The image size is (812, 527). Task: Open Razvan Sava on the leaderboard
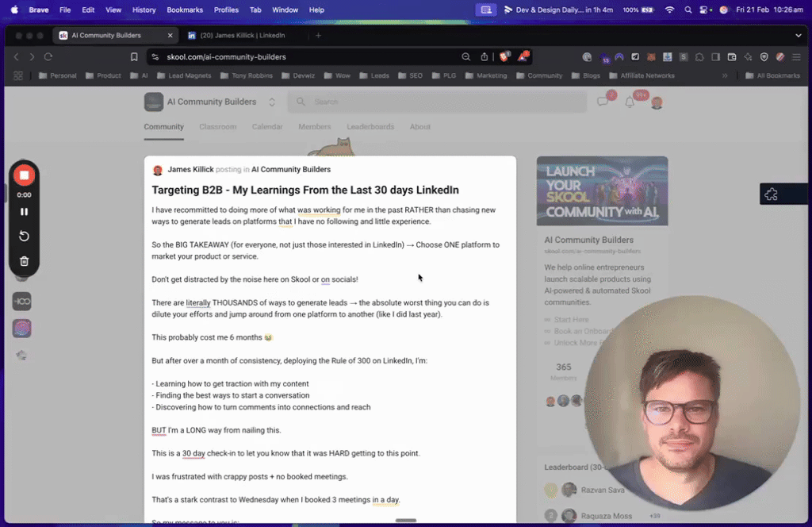pos(603,490)
